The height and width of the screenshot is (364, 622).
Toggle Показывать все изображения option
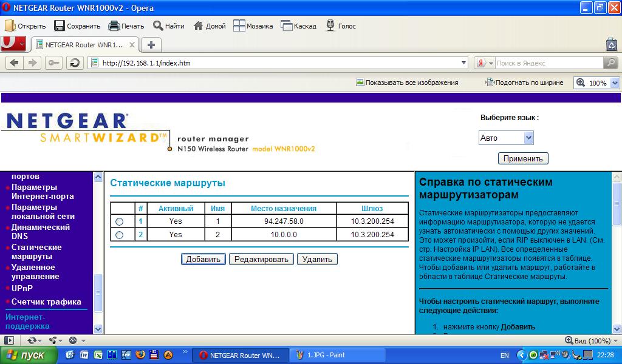407,83
